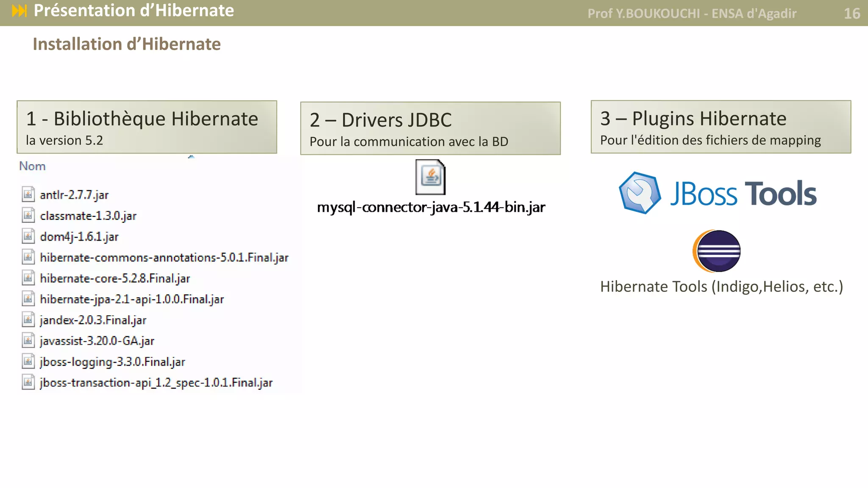Select jandex-2.0.3.Final.jar text
Image resolution: width=868 pixels, height=488 pixels.
pos(93,320)
